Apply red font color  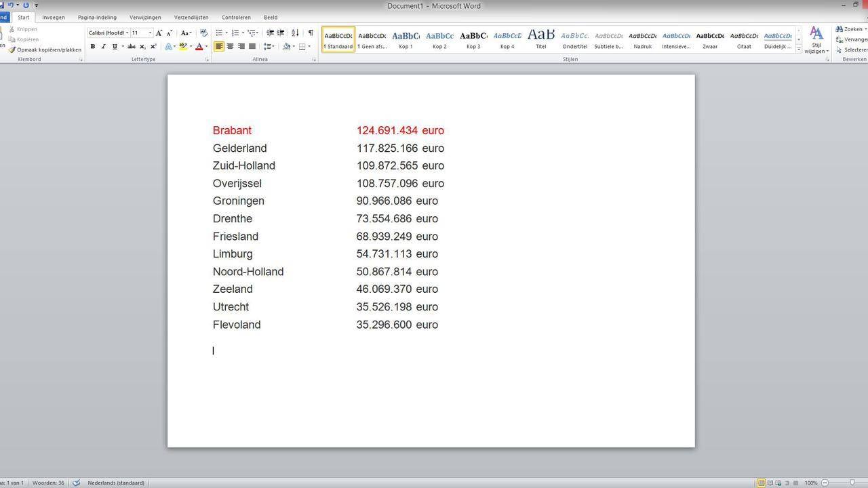[199, 47]
